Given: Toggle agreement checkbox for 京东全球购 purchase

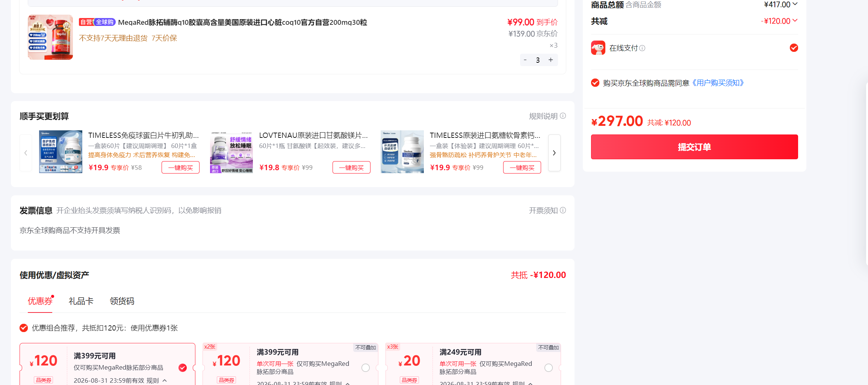Looking at the screenshot, I should tap(595, 83).
